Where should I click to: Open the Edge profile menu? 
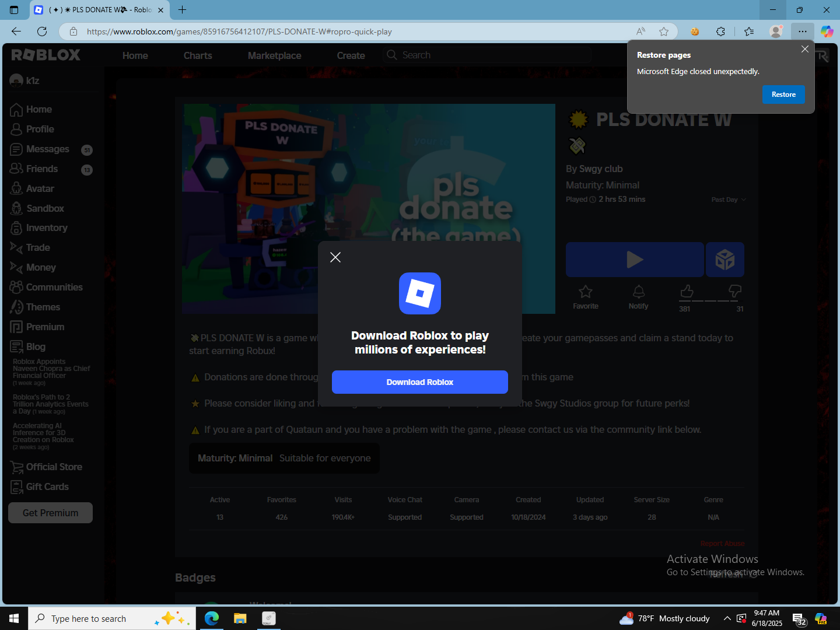point(776,32)
